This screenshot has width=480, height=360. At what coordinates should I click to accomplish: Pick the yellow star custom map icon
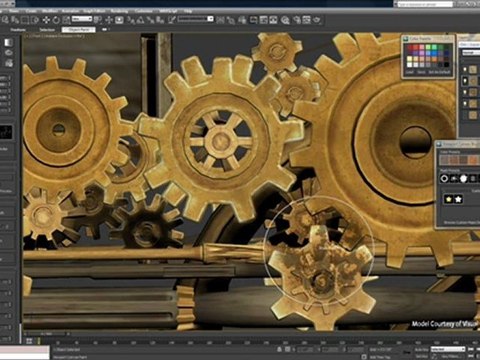(449, 199)
